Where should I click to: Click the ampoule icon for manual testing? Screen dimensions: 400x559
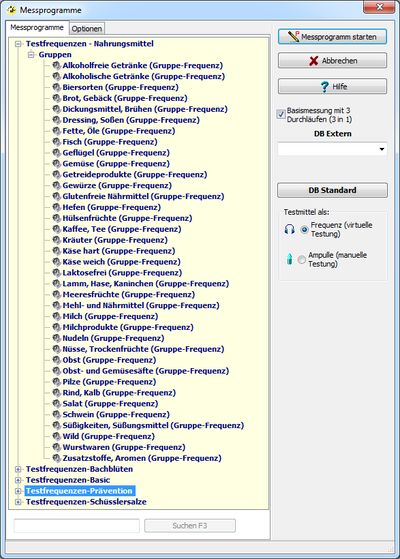coord(289,259)
